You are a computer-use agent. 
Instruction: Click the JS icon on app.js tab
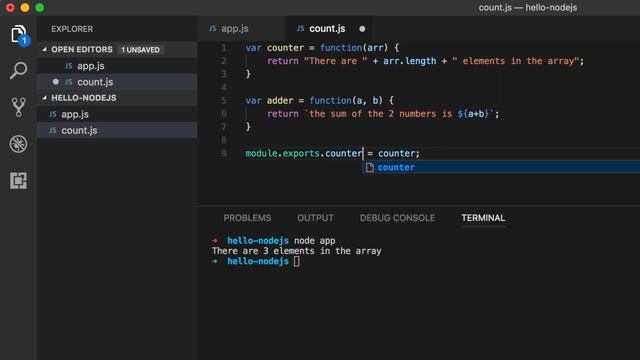[213, 28]
